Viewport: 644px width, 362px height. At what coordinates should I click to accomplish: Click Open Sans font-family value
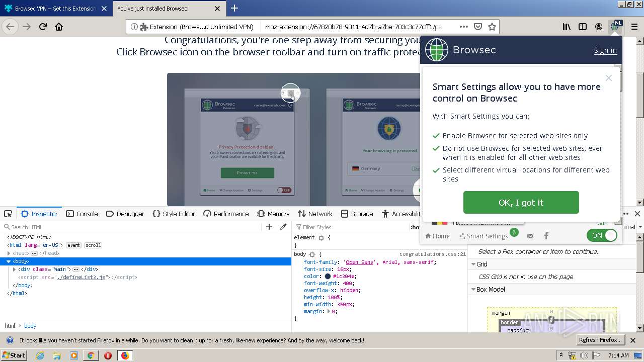pos(359,262)
